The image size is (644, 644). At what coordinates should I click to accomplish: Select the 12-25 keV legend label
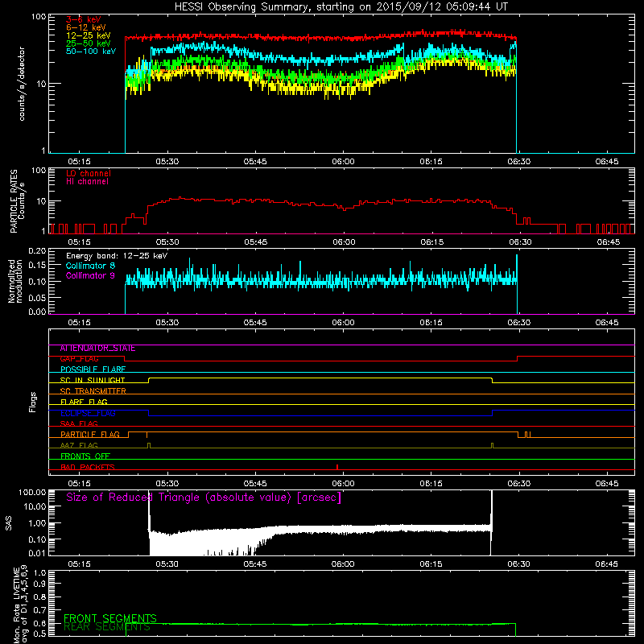coord(89,35)
